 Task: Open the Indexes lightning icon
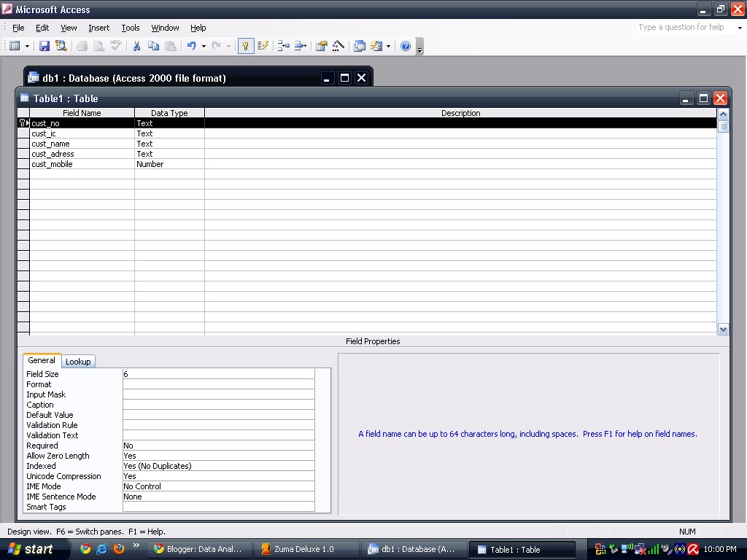point(263,46)
